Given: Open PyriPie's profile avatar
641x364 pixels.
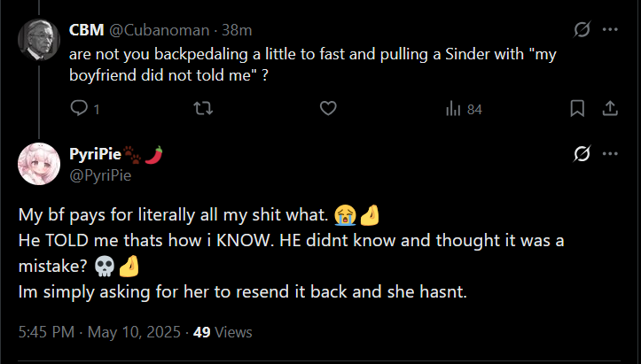Looking at the screenshot, I should (39, 163).
